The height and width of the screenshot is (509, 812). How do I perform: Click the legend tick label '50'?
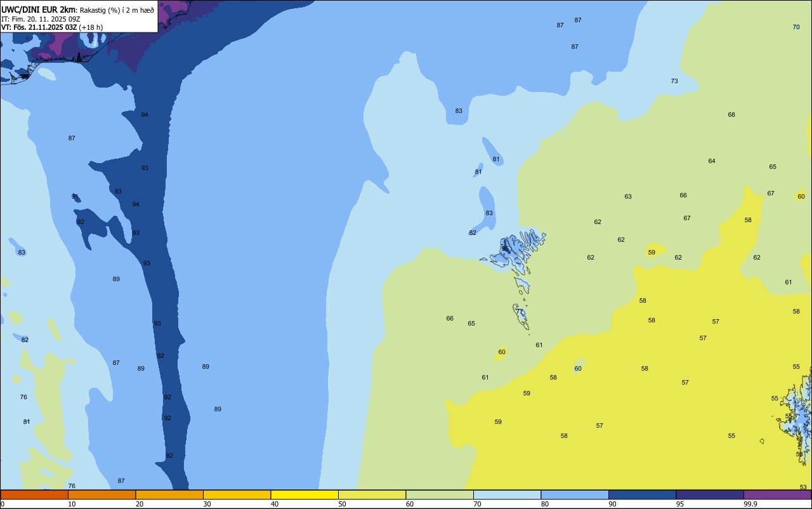[x=342, y=504]
